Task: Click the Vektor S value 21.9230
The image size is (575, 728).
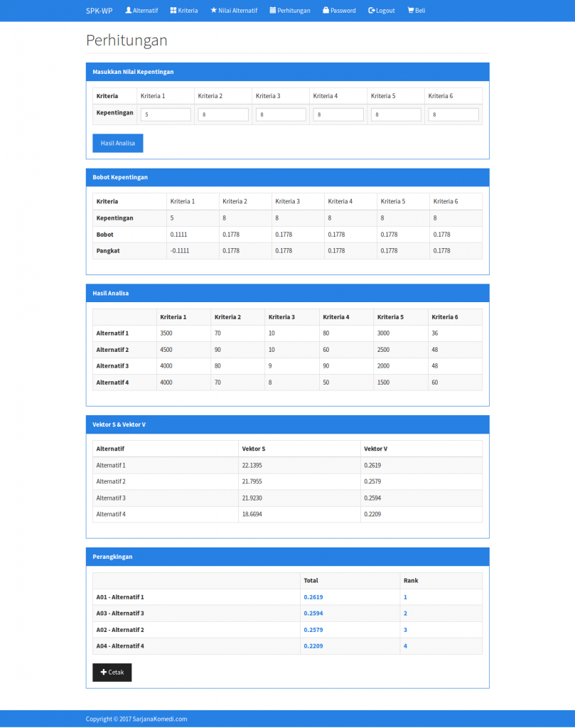Action: click(x=252, y=498)
